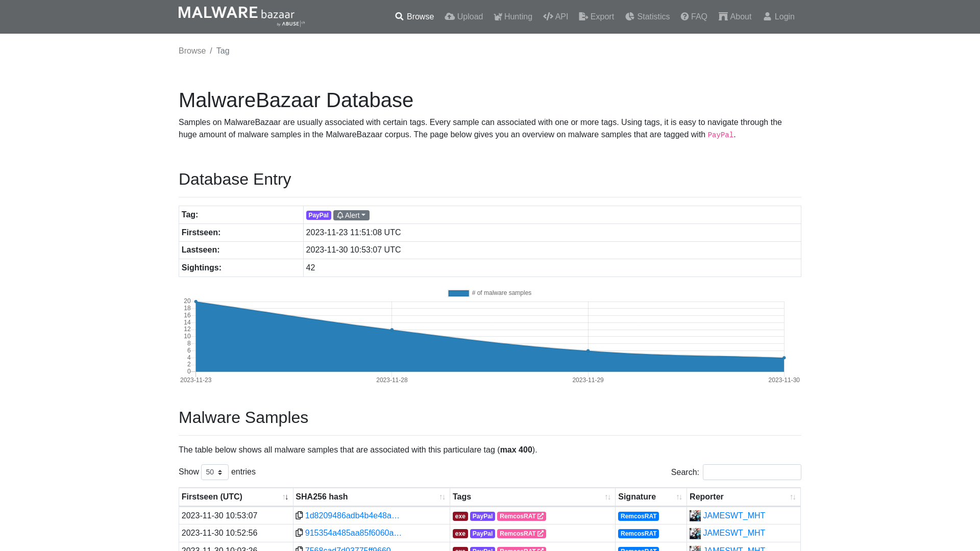Viewport: 980px width, 551px height.
Task: Click the MalwareBazaar logo
Action: tap(241, 16)
